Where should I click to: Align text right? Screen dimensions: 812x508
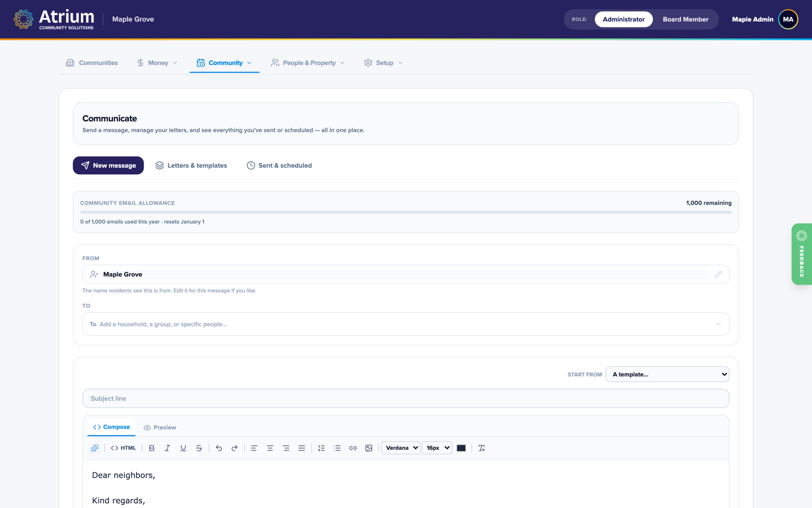tap(286, 448)
